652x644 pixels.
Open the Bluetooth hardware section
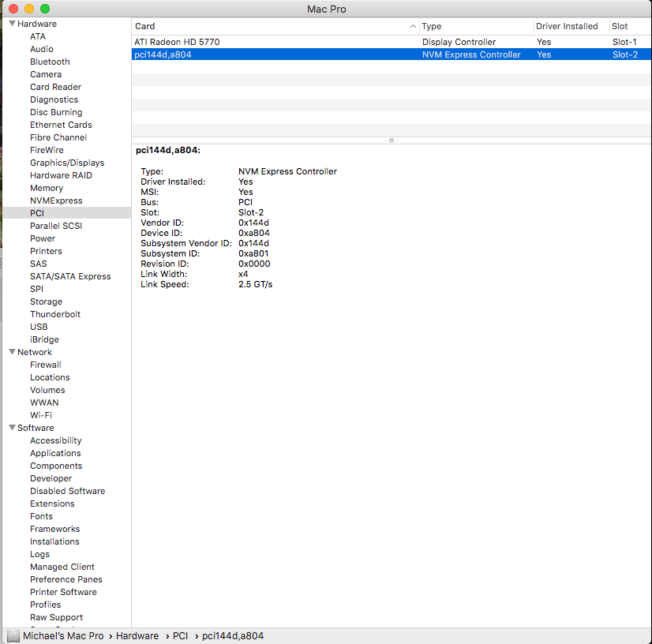tap(50, 62)
